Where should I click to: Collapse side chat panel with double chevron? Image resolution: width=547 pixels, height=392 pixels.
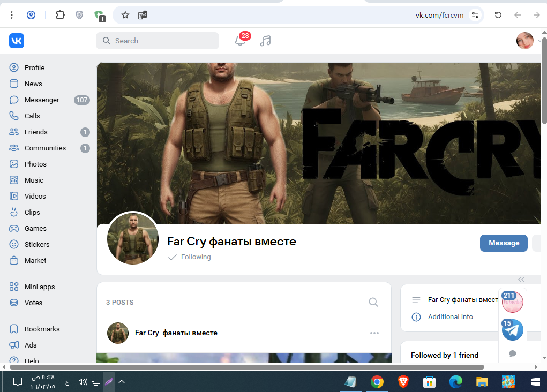[521, 280]
